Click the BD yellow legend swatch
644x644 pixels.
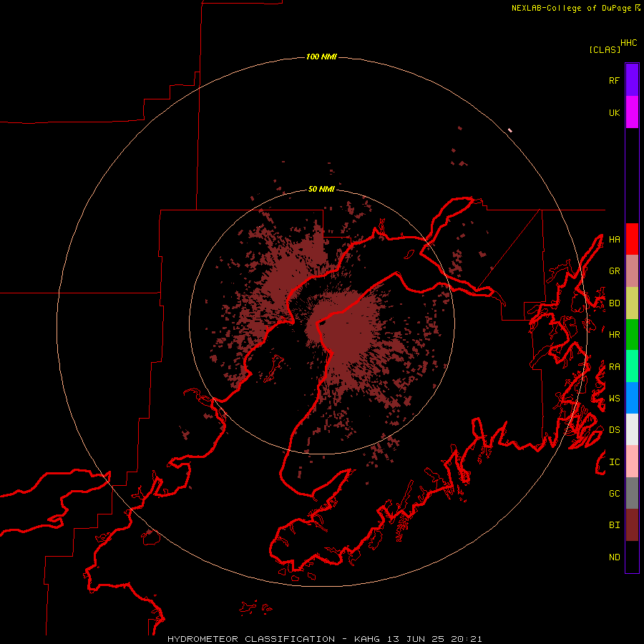pyautogui.click(x=632, y=303)
